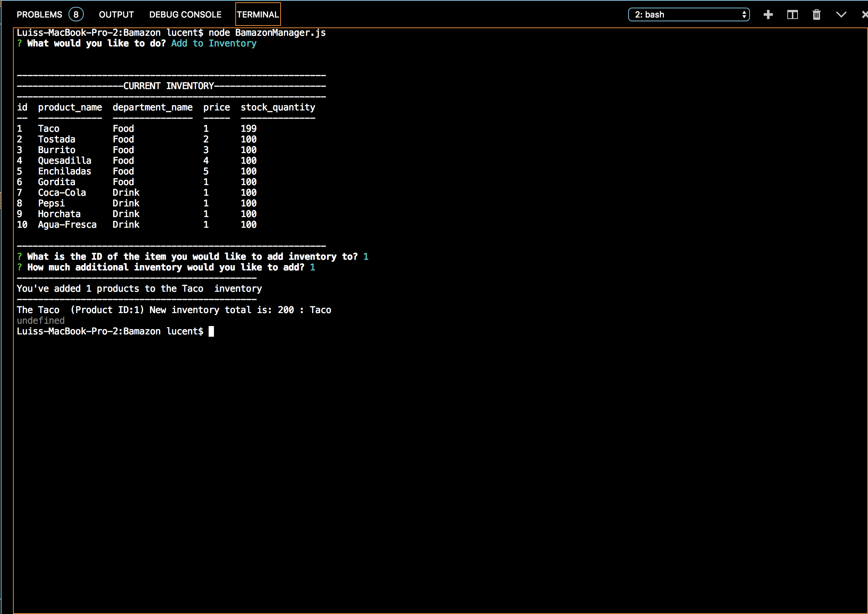
Task: Close the panel with X icon
Action: (864, 15)
